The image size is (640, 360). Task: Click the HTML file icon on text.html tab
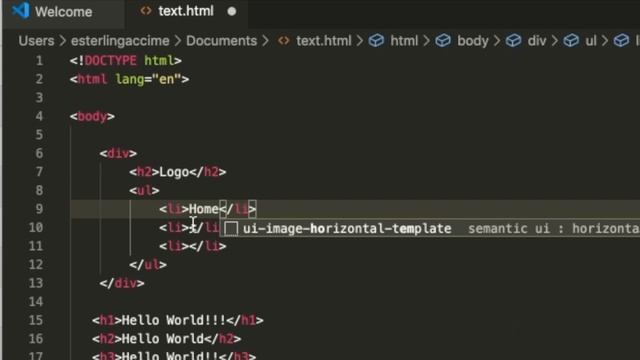coord(146,11)
